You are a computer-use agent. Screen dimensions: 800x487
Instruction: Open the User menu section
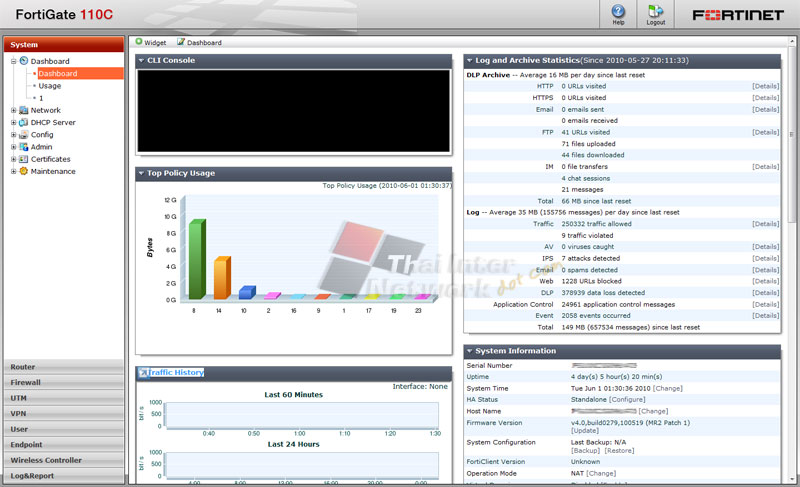tap(64, 429)
